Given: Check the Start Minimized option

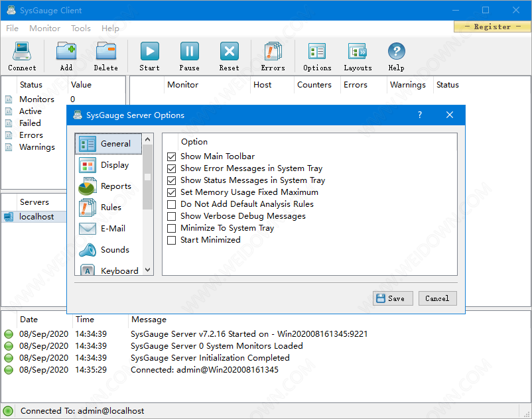Looking at the screenshot, I should (x=172, y=240).
